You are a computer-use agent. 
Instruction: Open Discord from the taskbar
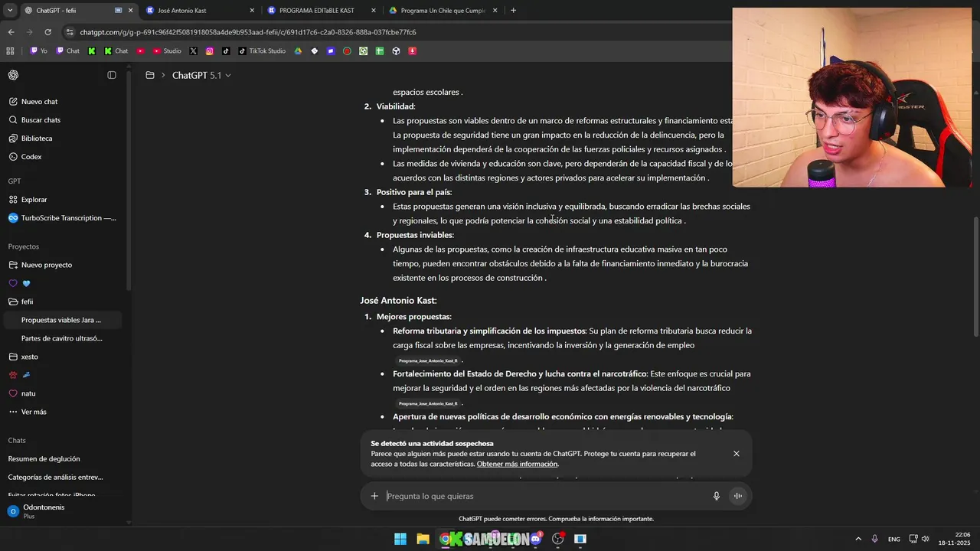pos(536,539)
